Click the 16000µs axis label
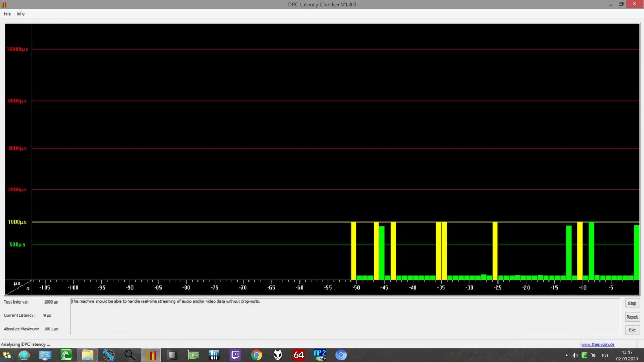Image resolution: width=644 pixels, height=362 pixels. (17, 49)
